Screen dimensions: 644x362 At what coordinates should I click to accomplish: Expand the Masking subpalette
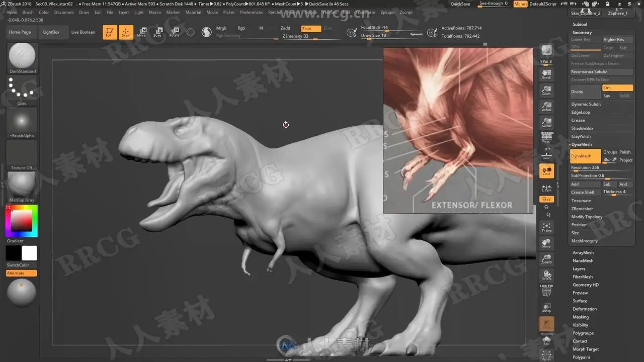coord(580,317)
